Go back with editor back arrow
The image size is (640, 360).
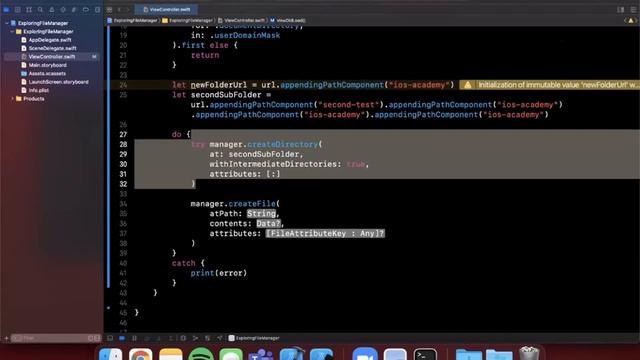click(x=120, y=9)
